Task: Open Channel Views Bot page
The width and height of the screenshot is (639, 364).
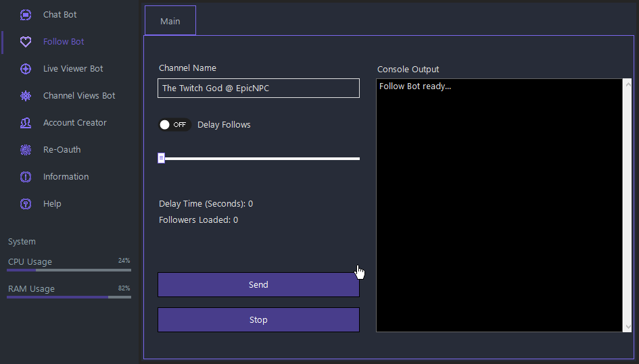Action: (79, 96)
